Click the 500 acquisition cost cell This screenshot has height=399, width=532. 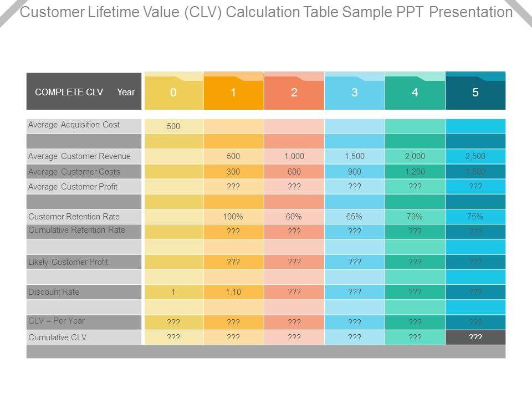pyautogui.click(x=173, y=126)
